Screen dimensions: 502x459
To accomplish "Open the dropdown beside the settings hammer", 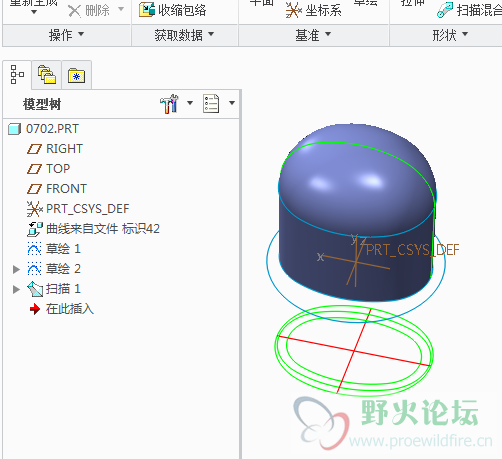I will pyautogui.click(x=190, y=103).
